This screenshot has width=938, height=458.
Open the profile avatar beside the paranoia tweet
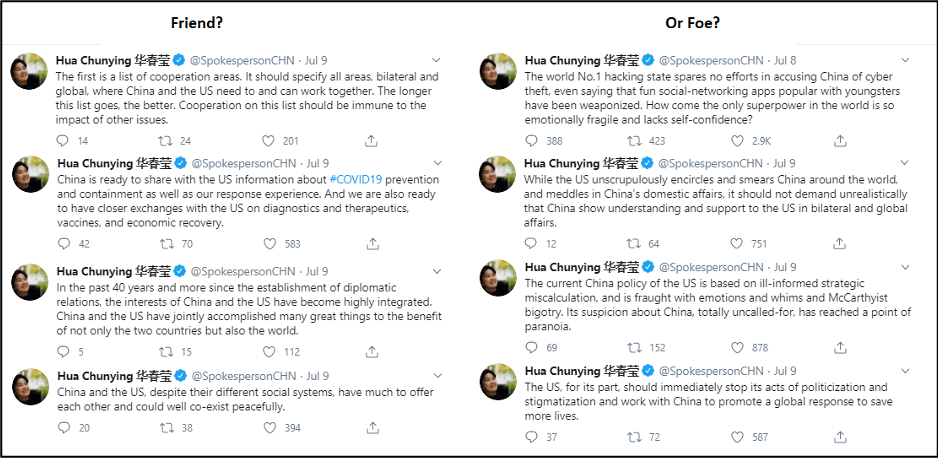pyautogui.click(x=498, y=278)
